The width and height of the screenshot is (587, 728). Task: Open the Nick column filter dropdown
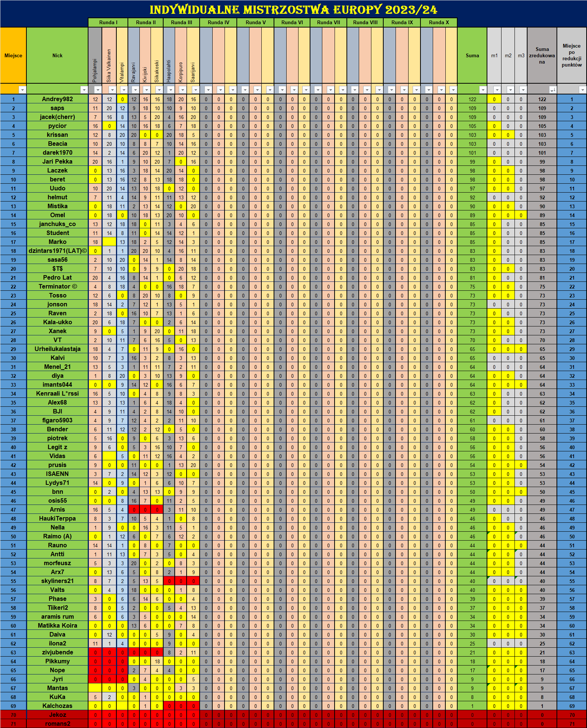[84, 90]
